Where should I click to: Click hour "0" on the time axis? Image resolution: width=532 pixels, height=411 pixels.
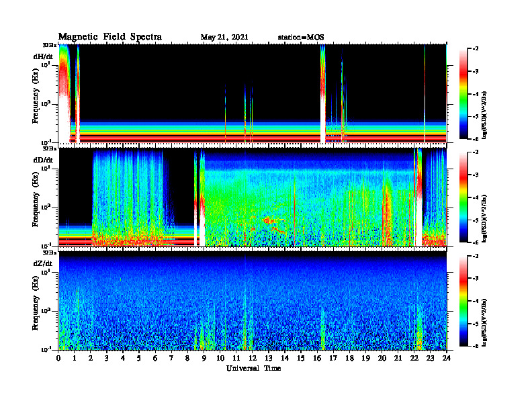coord(58,359)
